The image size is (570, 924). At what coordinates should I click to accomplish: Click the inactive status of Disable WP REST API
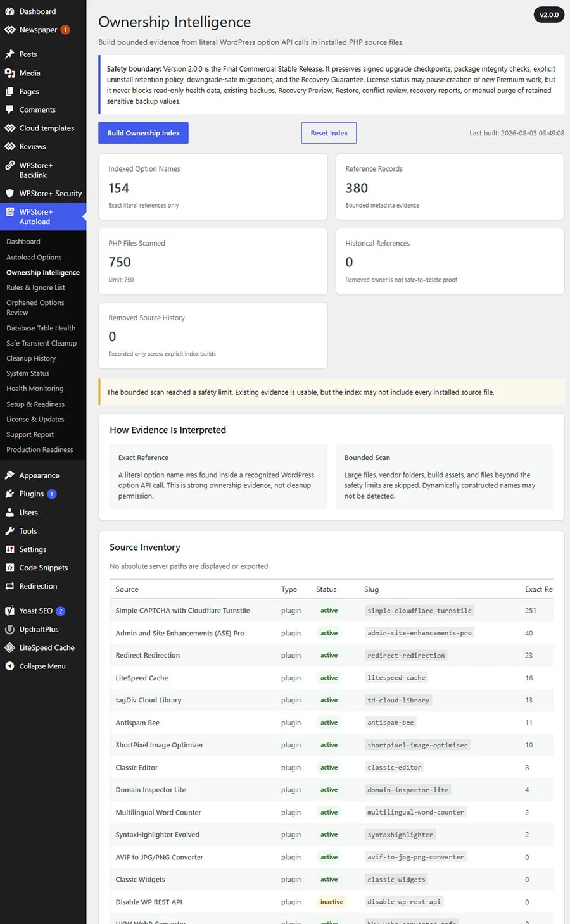[x=332, y=902]
